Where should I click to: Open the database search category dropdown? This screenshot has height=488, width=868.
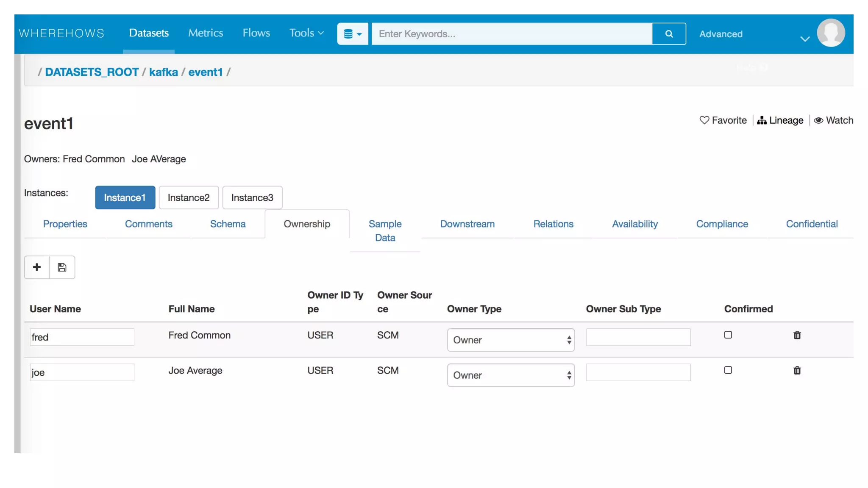point(352,34)
